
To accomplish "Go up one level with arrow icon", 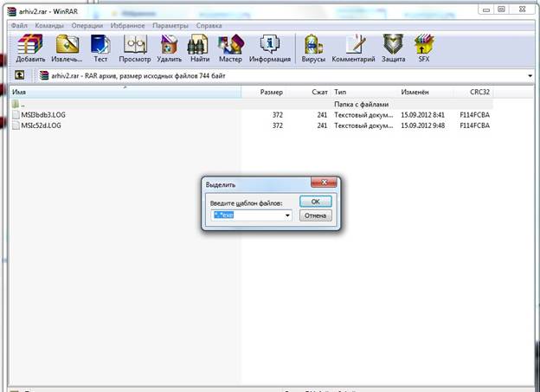I will tap(19, 75).
